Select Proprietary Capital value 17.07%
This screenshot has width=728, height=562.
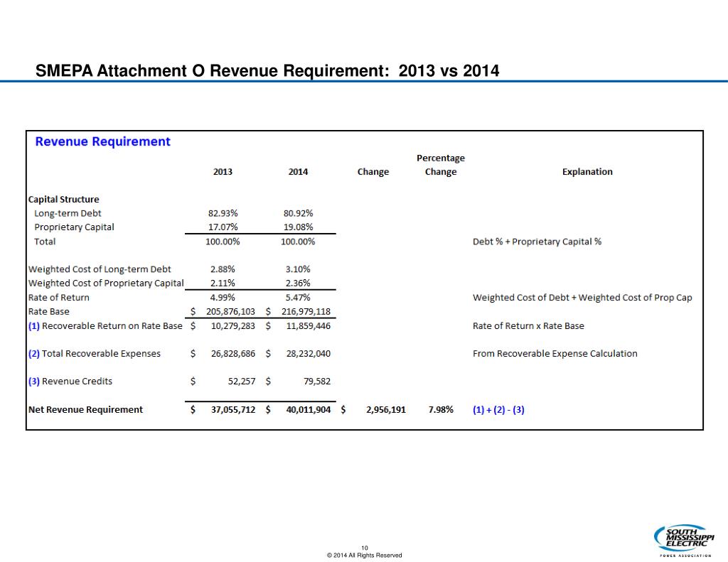click(x=223, y=227)
